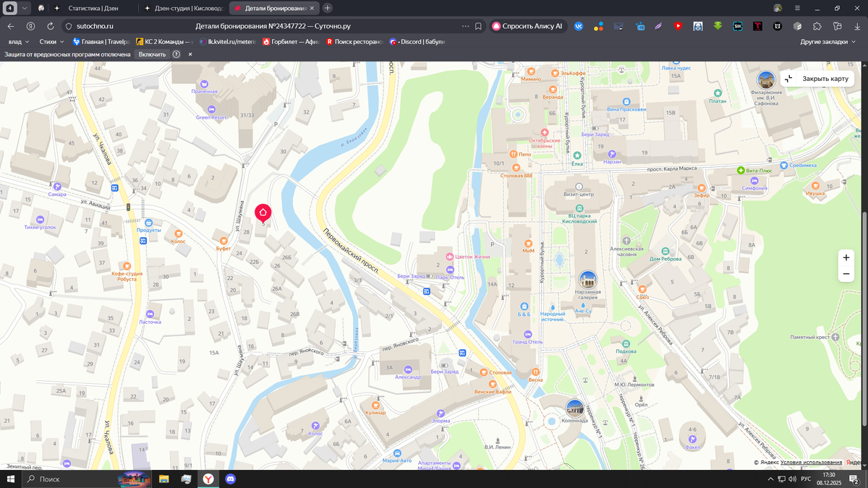Viewport: 868px width, 488px height.
Task: Open the Поиск ресторанов bookmark
Action: click(x=354, y=42)
